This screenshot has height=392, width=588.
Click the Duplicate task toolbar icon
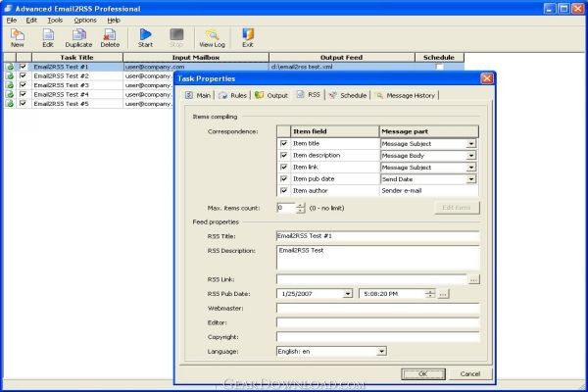click(x=78, y=38)
